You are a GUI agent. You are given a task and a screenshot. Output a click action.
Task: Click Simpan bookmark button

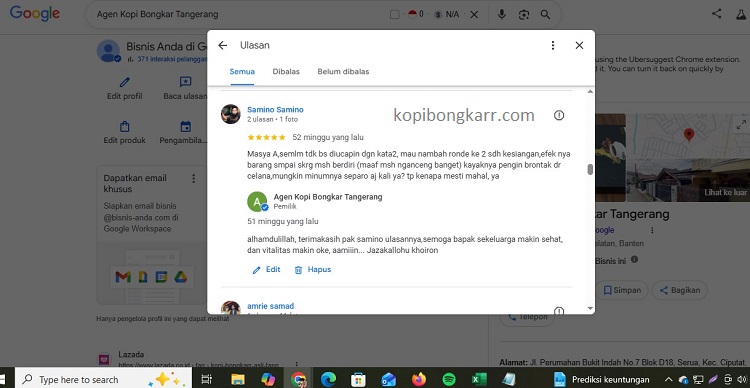[622, 290]
